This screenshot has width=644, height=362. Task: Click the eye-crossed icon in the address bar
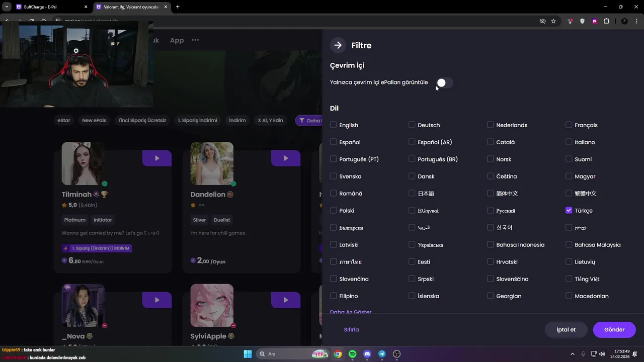[x=542, y=21]
